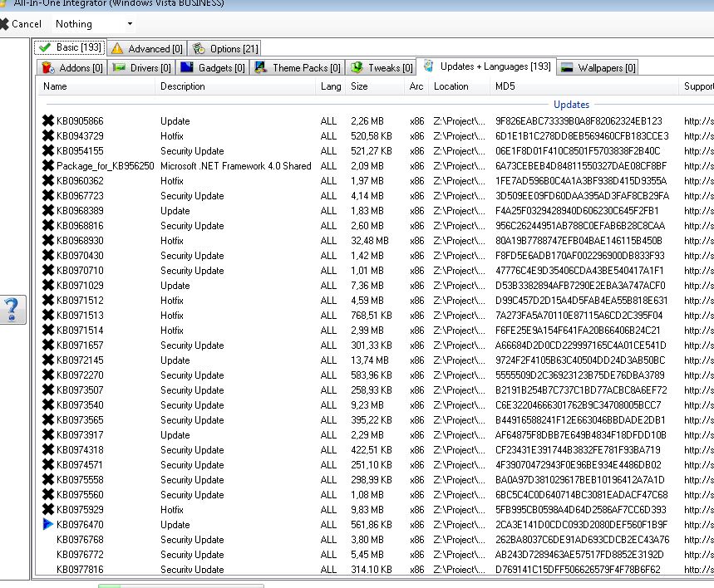The width and height of the screenshot is (714, 588).
Task: Click the X icon beside KB0973540
Action: point(48,405)
